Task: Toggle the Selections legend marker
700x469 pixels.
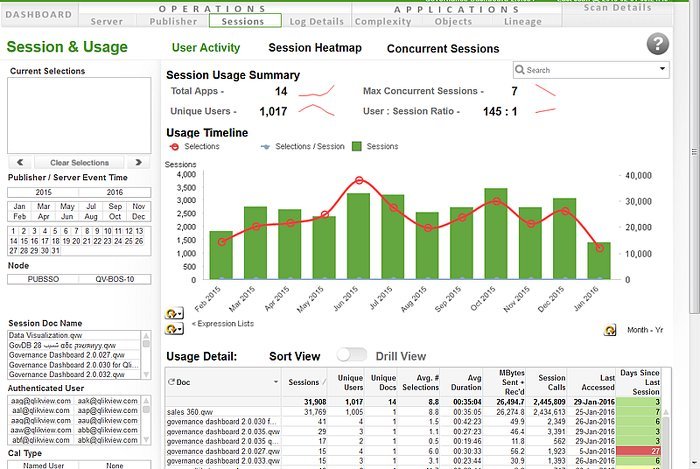Action: click(175, 146)
